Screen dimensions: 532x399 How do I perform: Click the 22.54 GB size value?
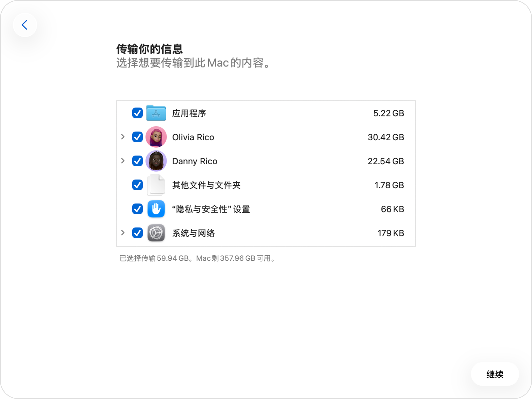point(386,161)
